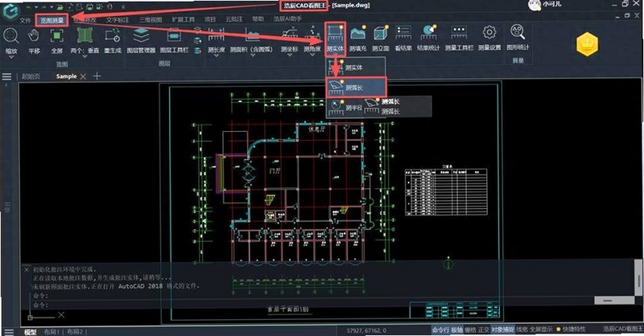Image resolution: width=644 pixels, height=336 pixels.
Task: Add a new tab with the plus button
Action: point(97,76)
